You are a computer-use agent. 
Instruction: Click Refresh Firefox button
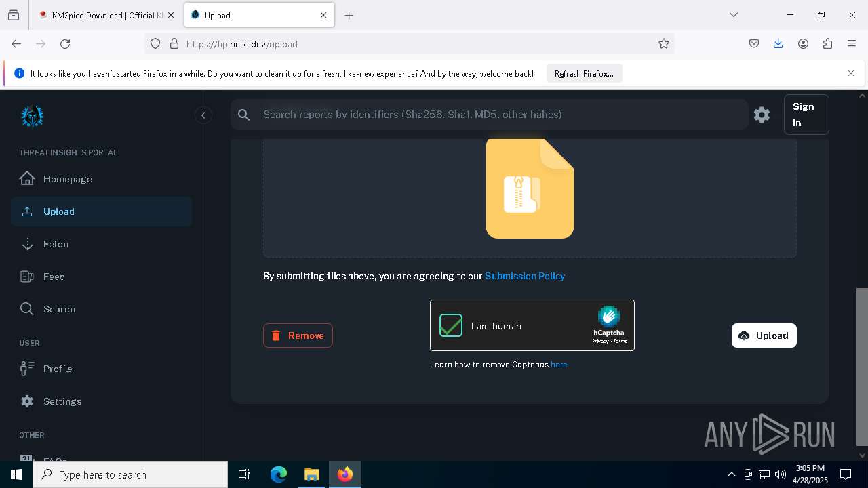coord(584,74)
